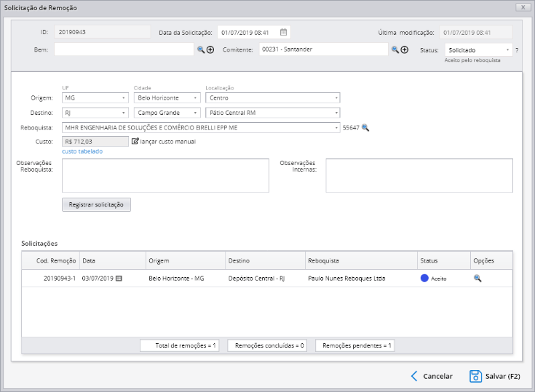Click the ID field 20190943
The image size is (535, 392).
[103, 32]
